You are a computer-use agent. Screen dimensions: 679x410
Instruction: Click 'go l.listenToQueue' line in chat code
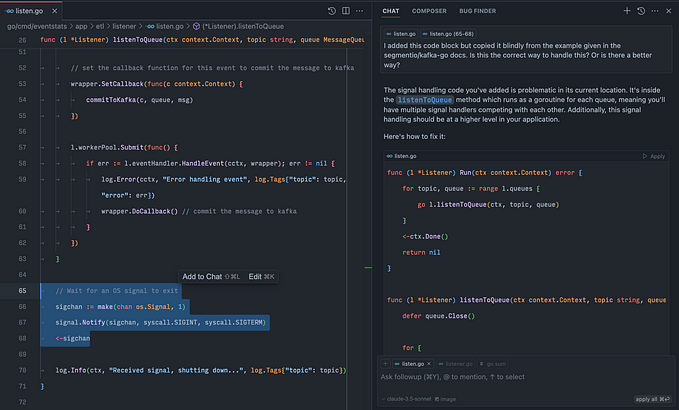click(488, 205)
